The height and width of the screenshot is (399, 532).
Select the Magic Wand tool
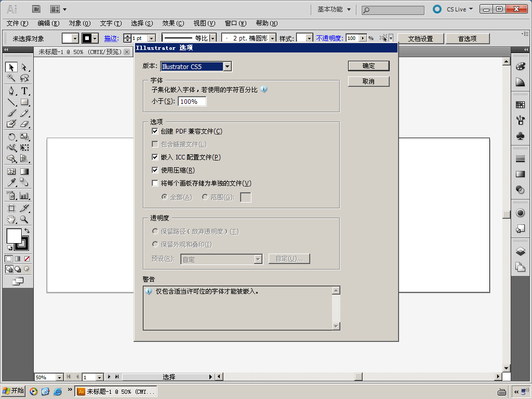pos(11,78)
